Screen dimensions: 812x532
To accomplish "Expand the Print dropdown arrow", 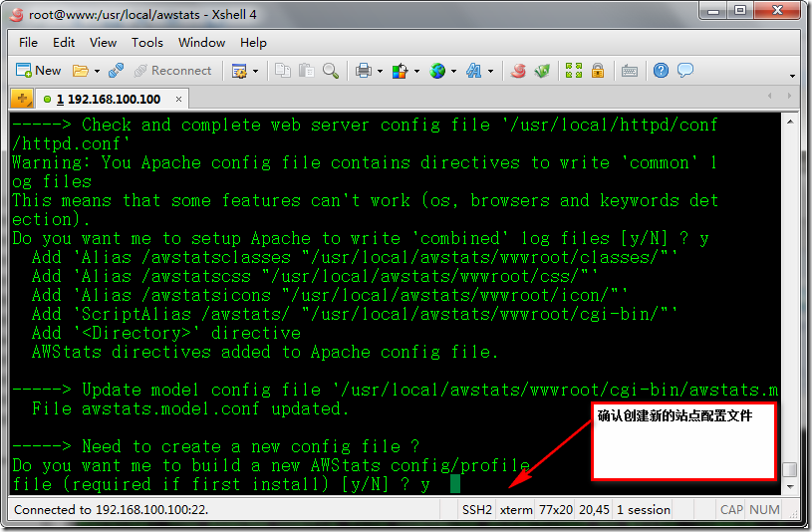I will 380,71.
